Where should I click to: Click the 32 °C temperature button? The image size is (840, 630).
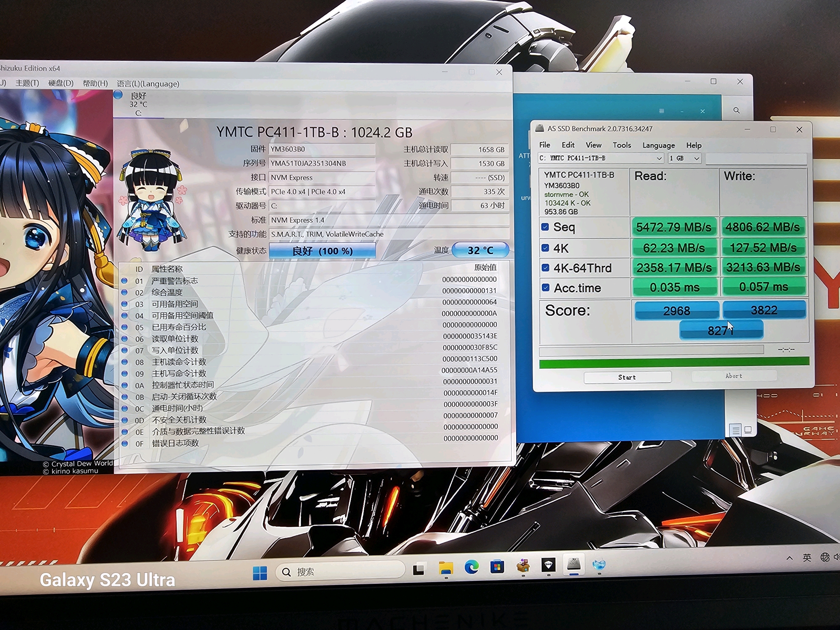click(x=480, y=250)
